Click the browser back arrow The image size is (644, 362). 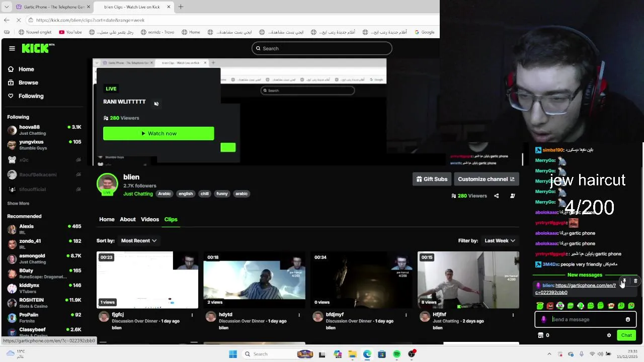7,20
